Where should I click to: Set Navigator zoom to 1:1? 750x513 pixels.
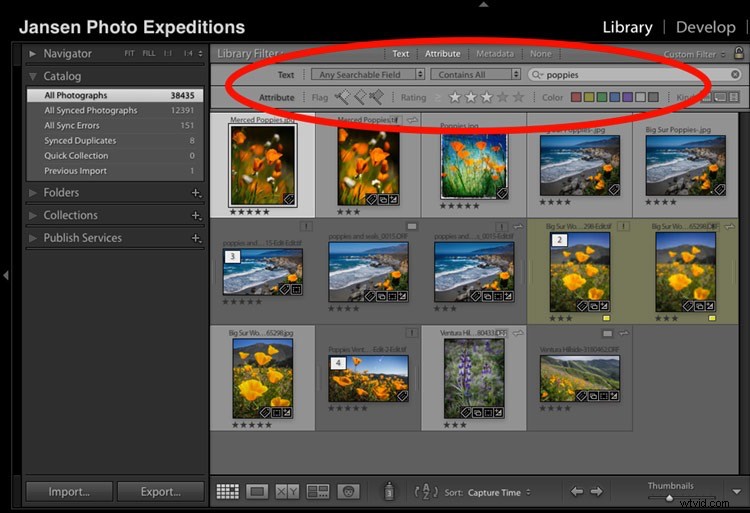click(x=168, y=54)
